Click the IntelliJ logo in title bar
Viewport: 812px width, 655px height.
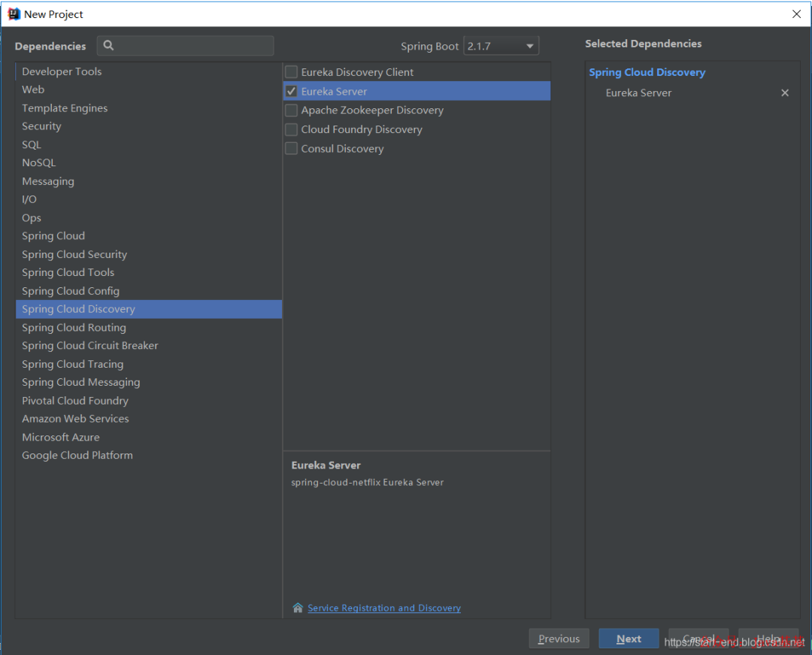click(x=14, y=14)
